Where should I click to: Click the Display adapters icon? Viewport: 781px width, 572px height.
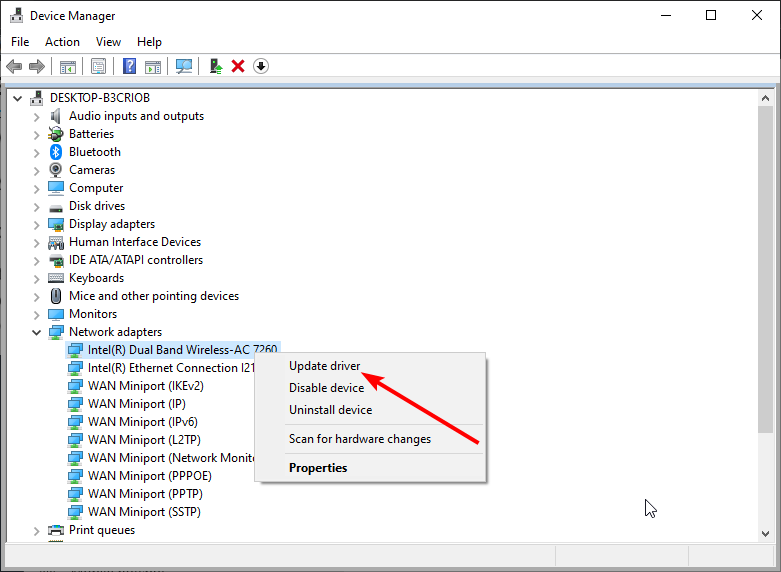pos(56,224)
